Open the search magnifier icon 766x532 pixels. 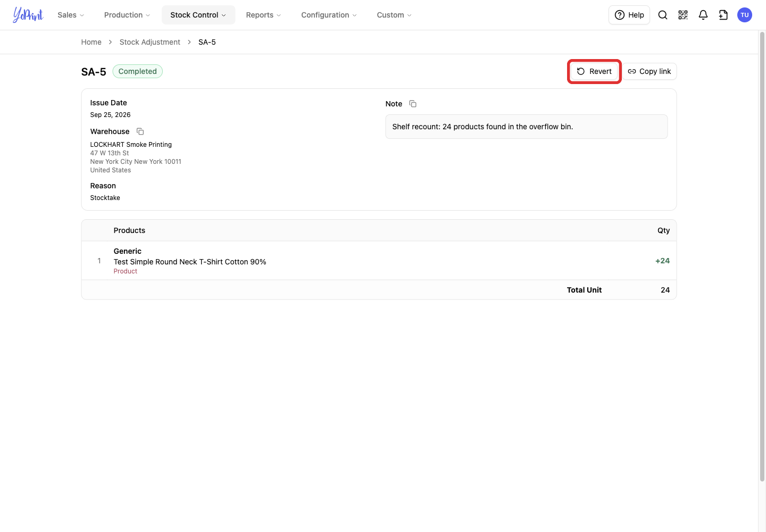click(663, 15)
